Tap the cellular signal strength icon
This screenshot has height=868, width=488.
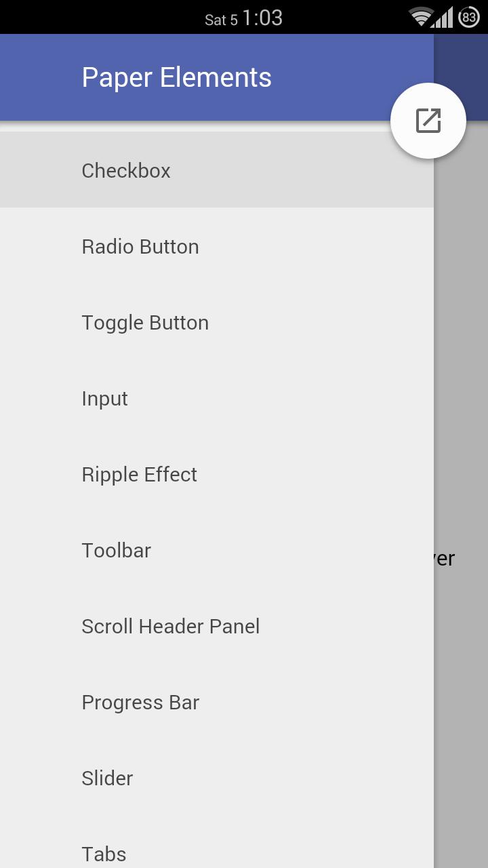coord(443,17)
